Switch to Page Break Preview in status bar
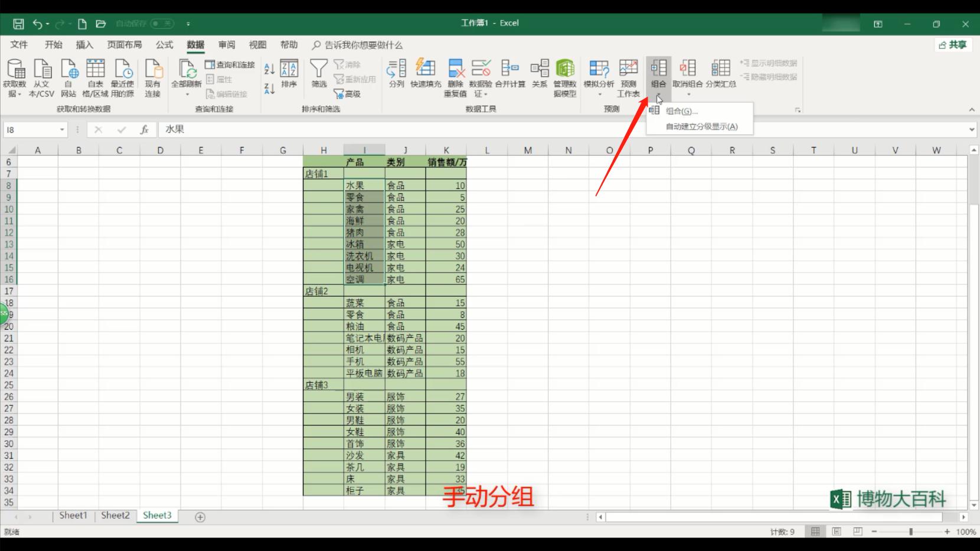Image resolution: width=980 pixels, height=551 pixels. [856, 531]
